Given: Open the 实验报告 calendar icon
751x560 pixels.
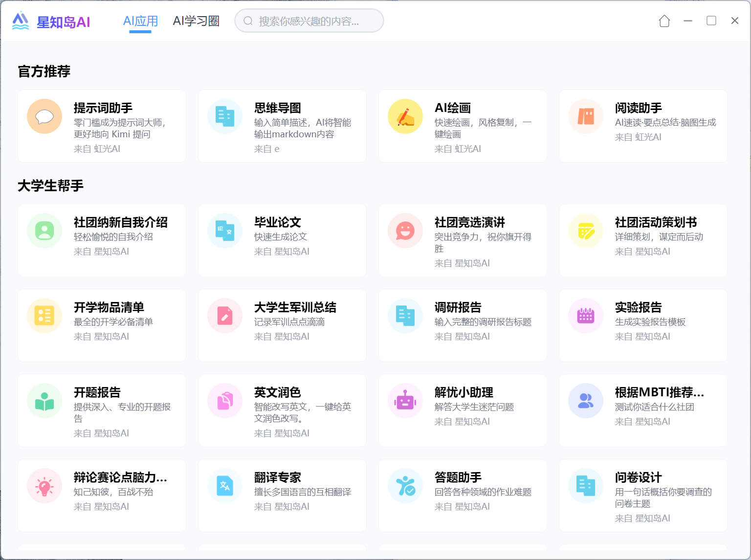Looking at the screenshot, I should (585, 316).
